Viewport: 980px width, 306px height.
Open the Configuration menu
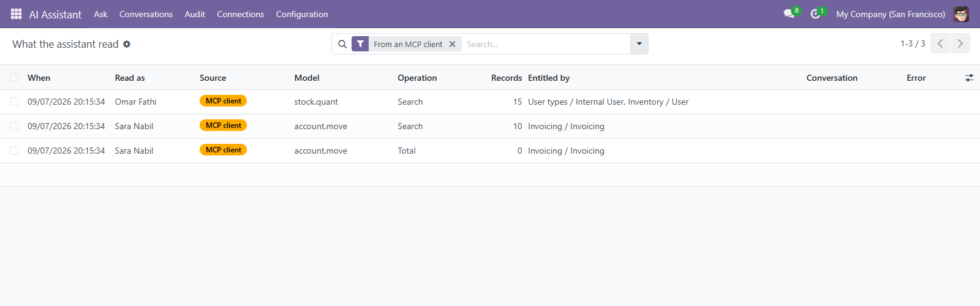pyautogui.click(x=302, y=14)
